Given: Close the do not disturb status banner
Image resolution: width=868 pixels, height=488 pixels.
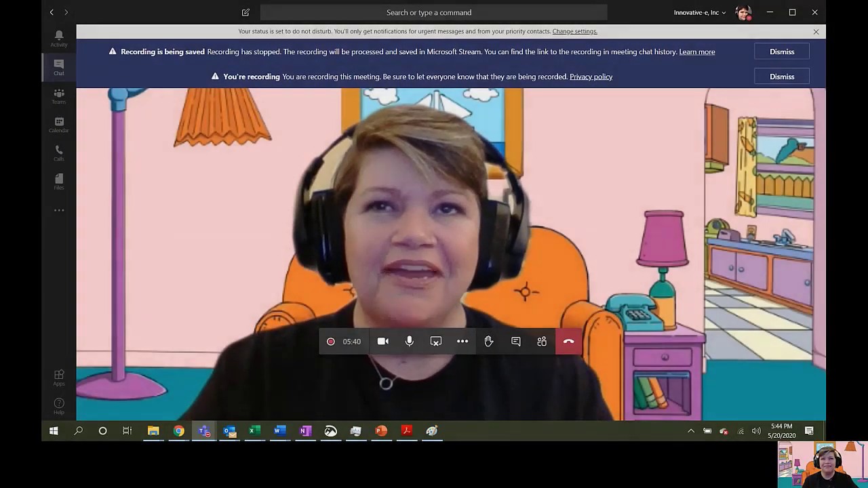Looking at the screenshot, I should coord(816,31).
